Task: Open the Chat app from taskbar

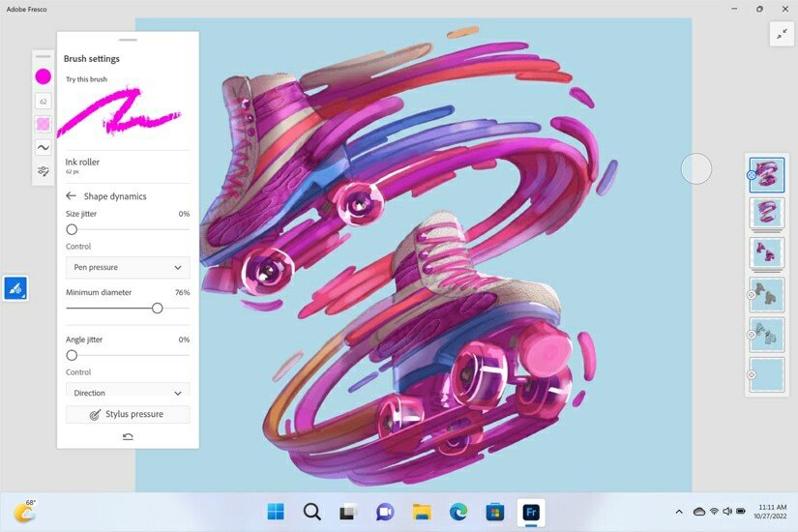Action: click(385, 512)
